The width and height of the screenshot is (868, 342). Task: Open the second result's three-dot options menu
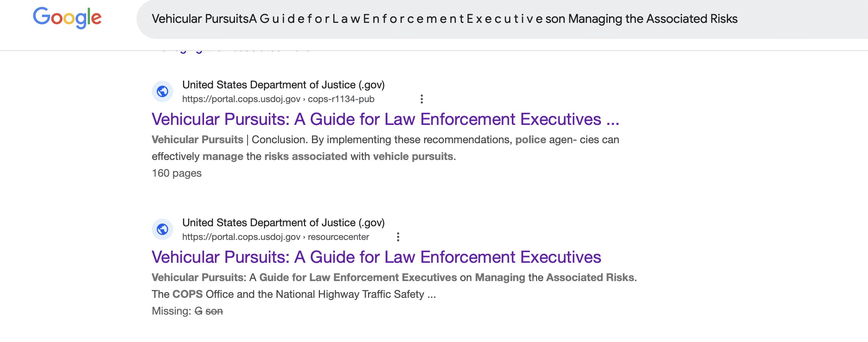point(398,237)
